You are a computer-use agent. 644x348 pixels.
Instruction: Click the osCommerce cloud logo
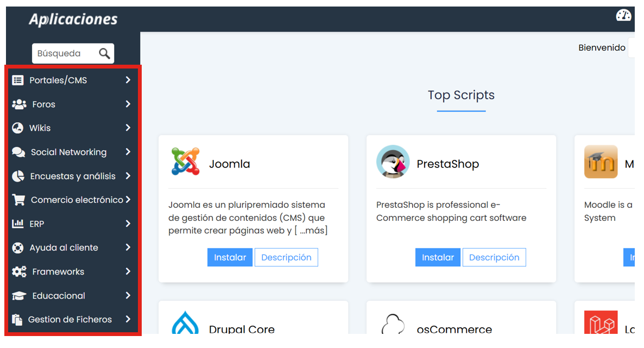tap(393, 324)
